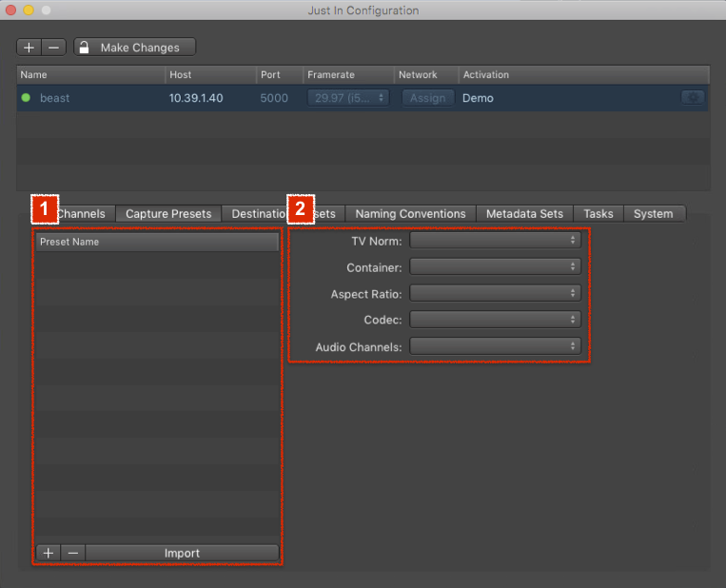Click the Port column header
Viewport: 726px width, 588px height.
280,74
